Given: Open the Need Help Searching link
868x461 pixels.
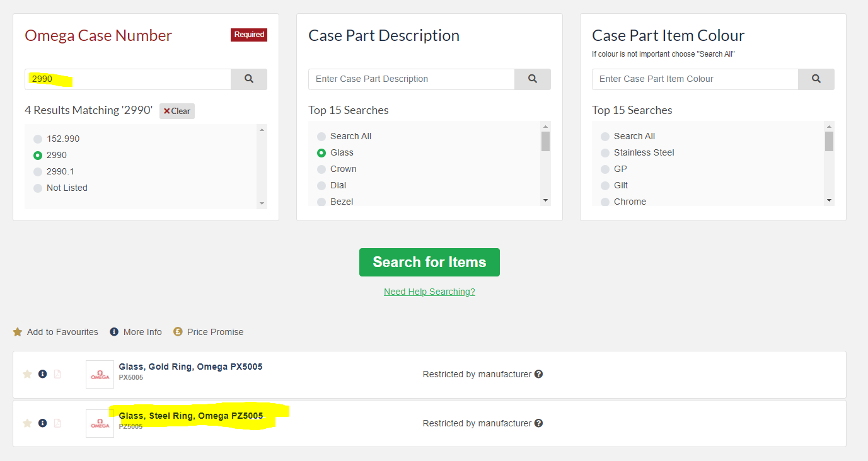Looking at the screenshot, I should [429, 292].
